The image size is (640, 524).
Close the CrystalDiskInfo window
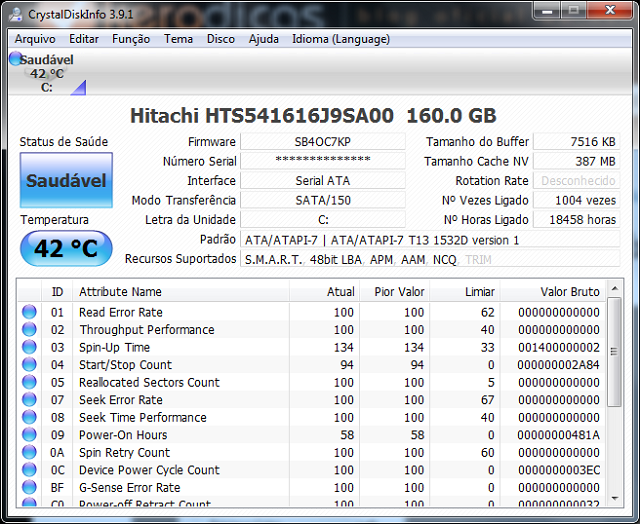pos(610,10)
